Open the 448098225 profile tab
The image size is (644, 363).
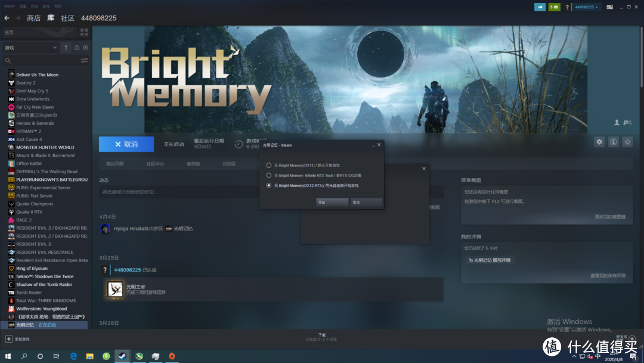98,18
